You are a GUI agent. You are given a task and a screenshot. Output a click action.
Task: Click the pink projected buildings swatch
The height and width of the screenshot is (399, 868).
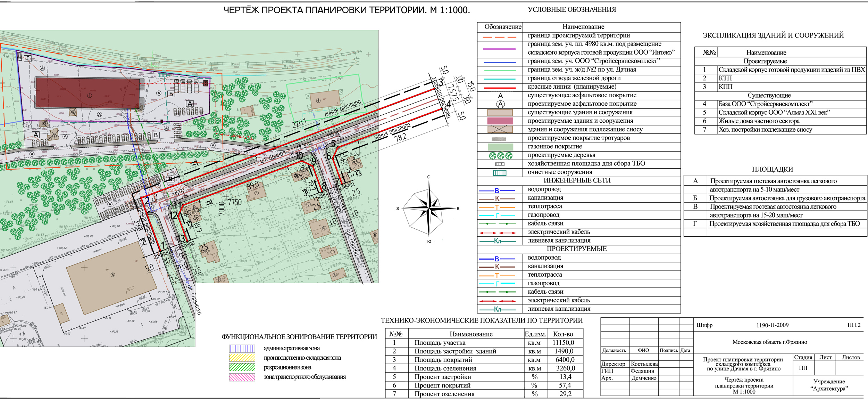pyautogui.click(x=500, y=121)
